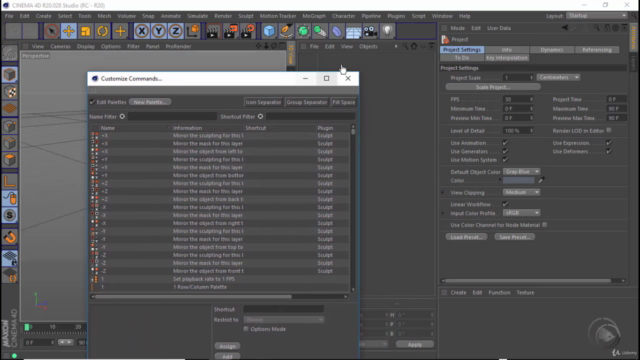Adjust Level of Detail stepper arrows
The height and width of the screenshot is (360, 640).
531,131
